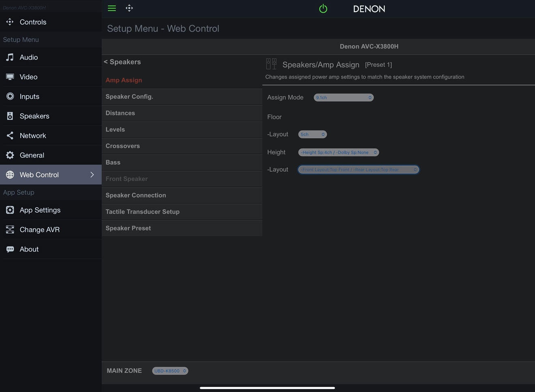
Task: Open Network setup label in sidebar
Action: (33, 136)
